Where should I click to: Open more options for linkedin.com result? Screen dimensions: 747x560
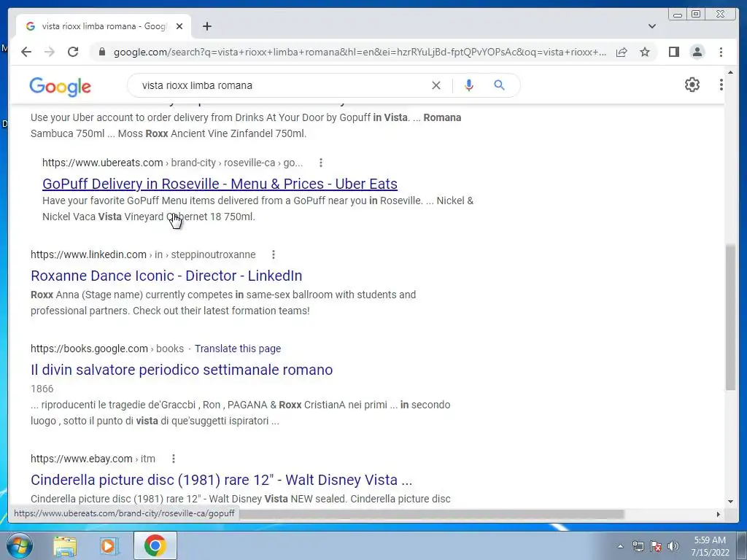point(274,254)
